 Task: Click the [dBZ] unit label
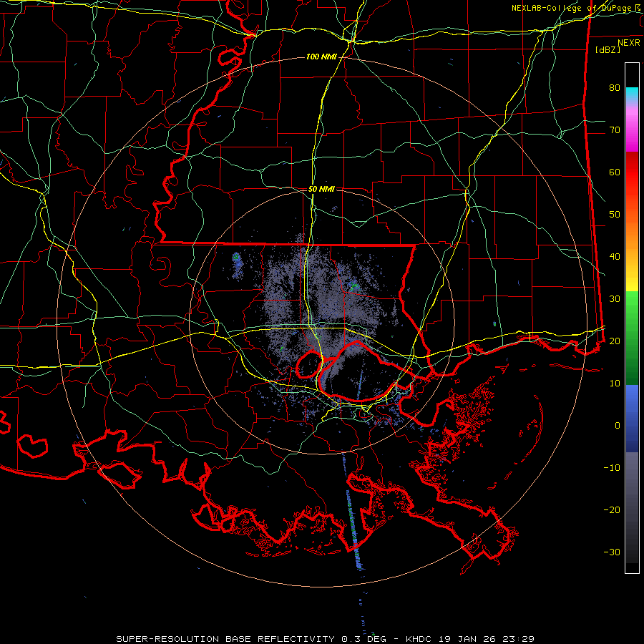[608, 50]
